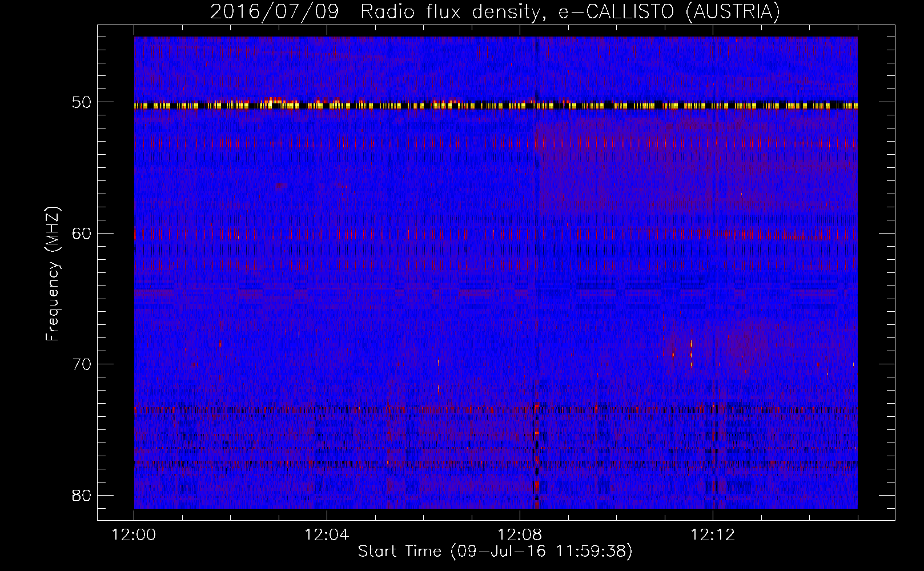Click the '70' frequency tick label

81,364
